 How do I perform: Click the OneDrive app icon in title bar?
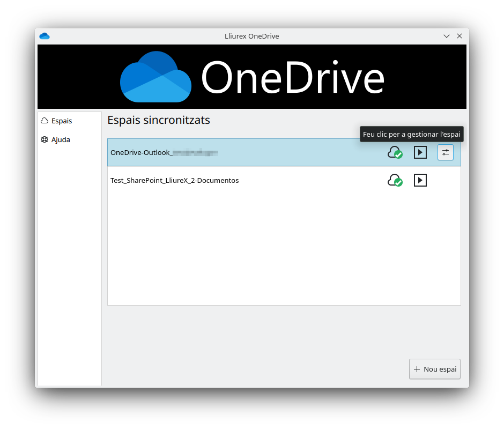tap(45, 36)
